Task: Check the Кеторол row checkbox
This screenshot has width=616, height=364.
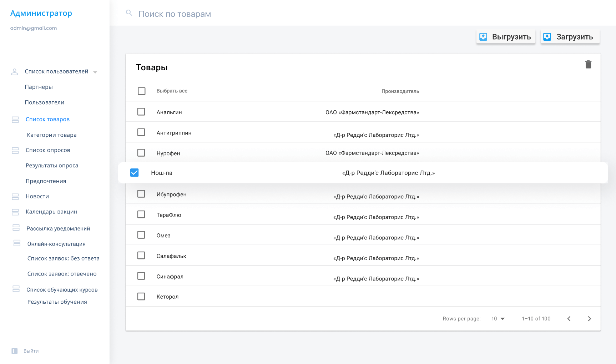Action: pos(141,297)
